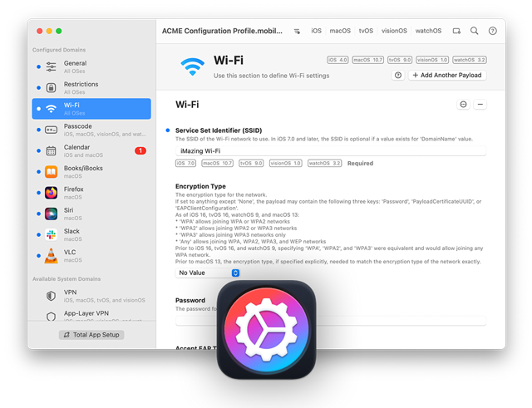Viewport: 532px width, 408px height.
Task: Click the tvOS 9.0 badge under SSID
Action: point(251,163)
